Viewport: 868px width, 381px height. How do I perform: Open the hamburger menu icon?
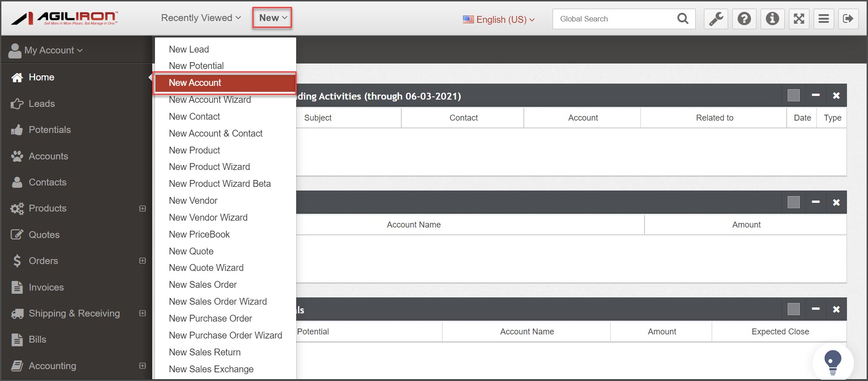(824, 19)
